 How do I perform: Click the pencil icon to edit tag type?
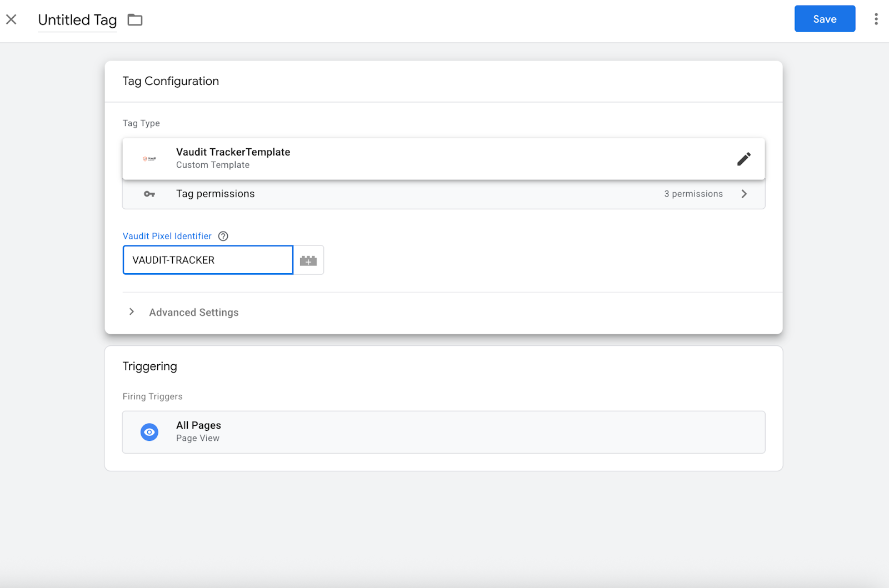[743, 159]
